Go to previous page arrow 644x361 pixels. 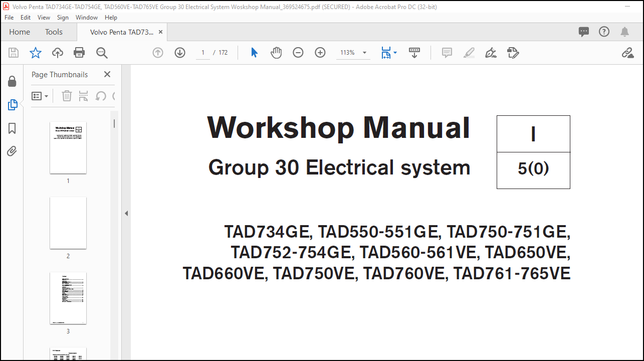coord(158,53)
